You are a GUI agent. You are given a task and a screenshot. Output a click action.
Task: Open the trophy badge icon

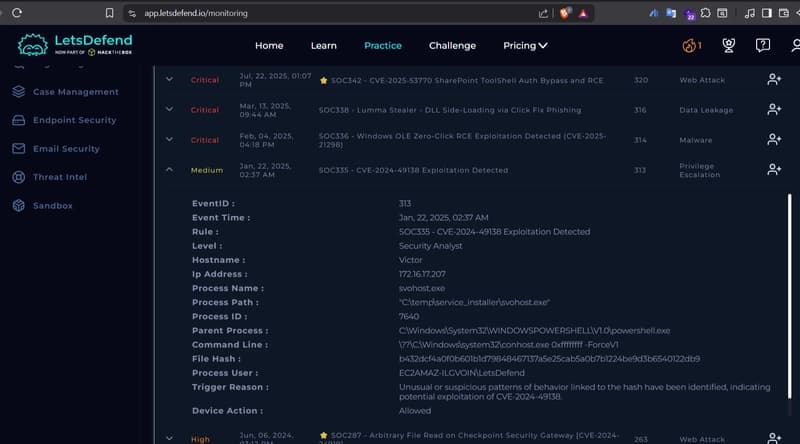pyautogui.click(x=729, y=45)
